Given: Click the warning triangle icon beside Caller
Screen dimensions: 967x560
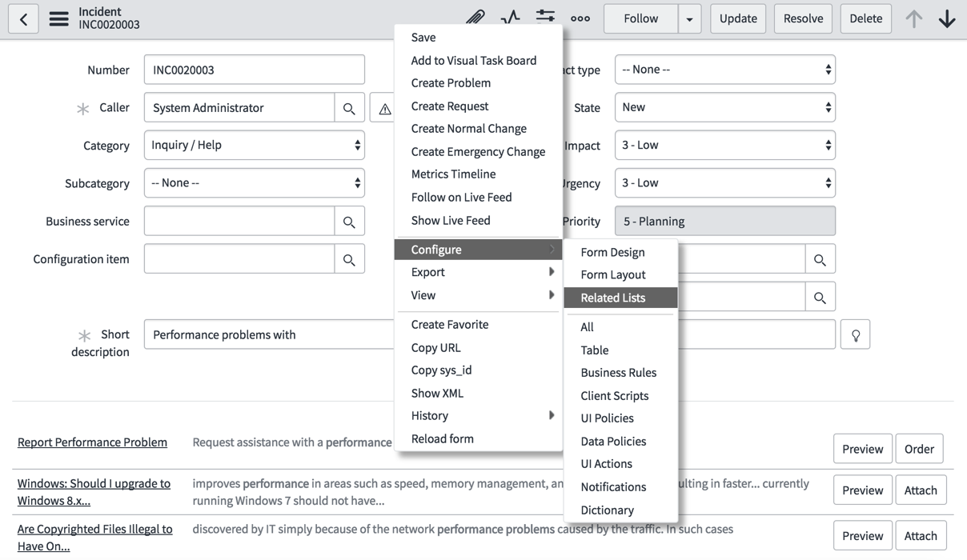Looking at the screenshot, I should (384, 108).
